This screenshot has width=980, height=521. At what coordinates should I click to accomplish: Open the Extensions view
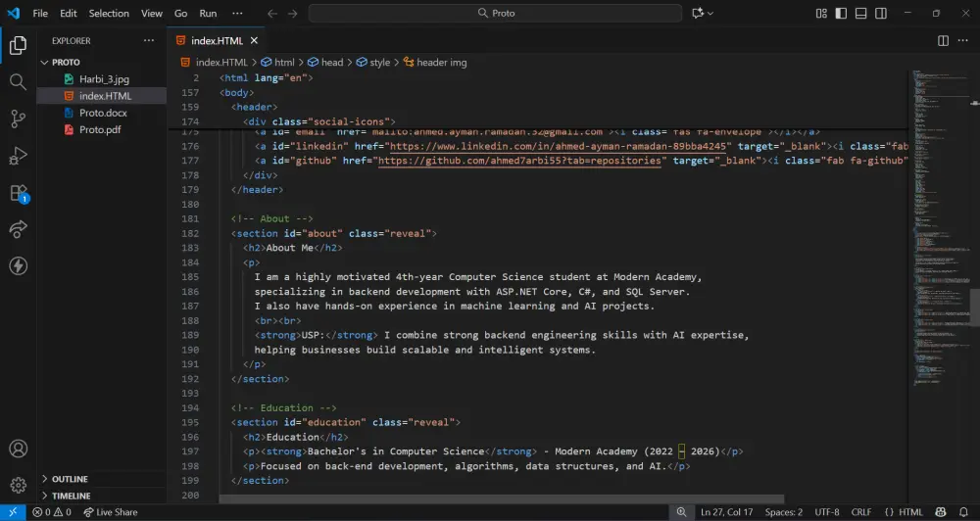[x=18, y=193]
